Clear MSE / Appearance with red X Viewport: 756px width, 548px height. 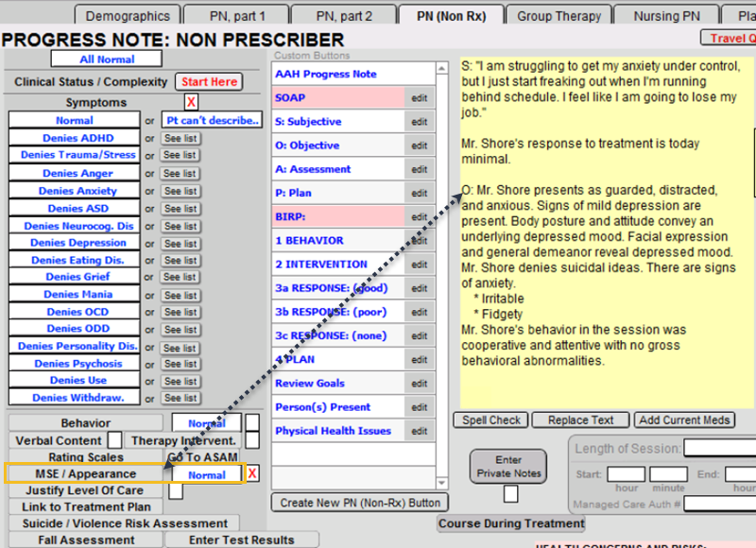point(252,473)
